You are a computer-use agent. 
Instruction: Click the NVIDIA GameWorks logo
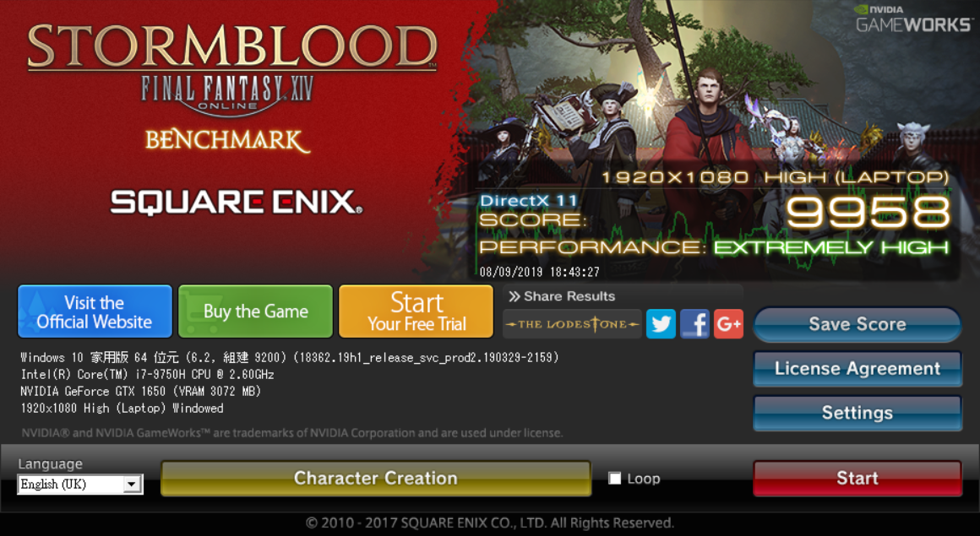click(914, 19)
